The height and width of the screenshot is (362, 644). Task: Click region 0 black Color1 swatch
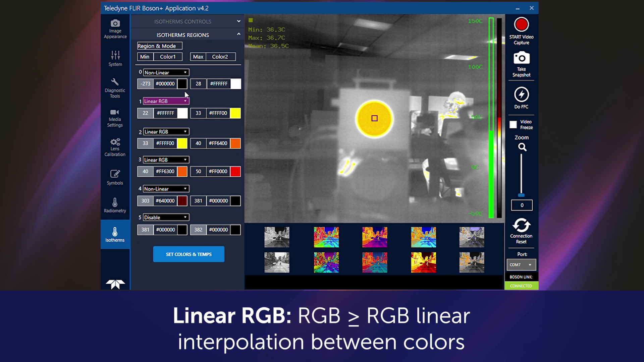(x=182, y=84)
